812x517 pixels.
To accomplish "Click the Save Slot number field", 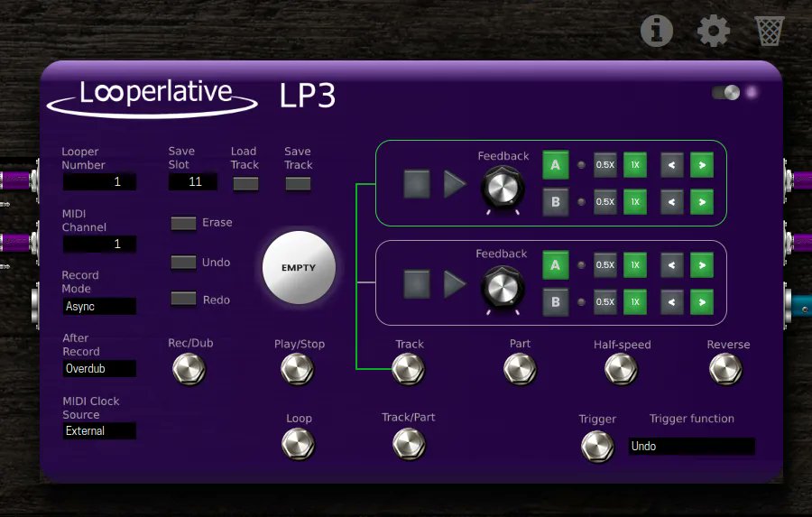I will click(x=193, y=182).
